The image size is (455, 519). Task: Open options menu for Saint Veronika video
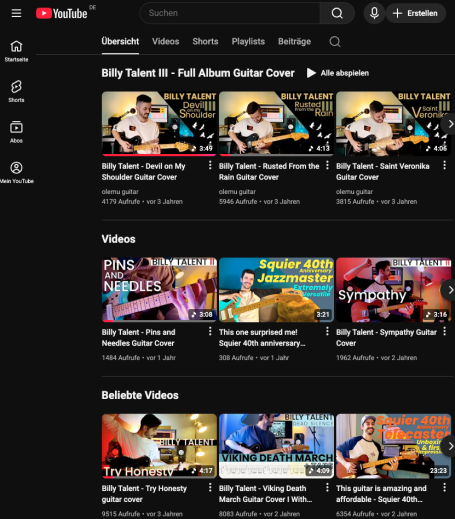click(x=444, y=165)
